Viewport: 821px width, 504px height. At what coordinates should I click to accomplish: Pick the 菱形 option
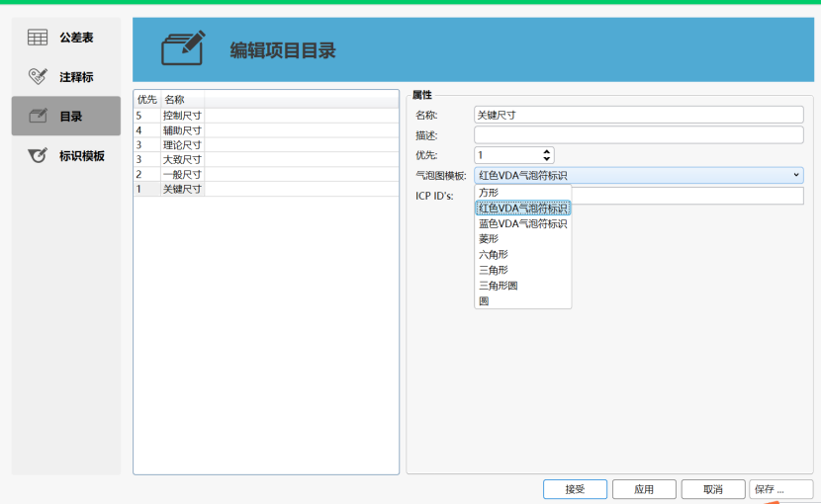[x=489, y=239]
